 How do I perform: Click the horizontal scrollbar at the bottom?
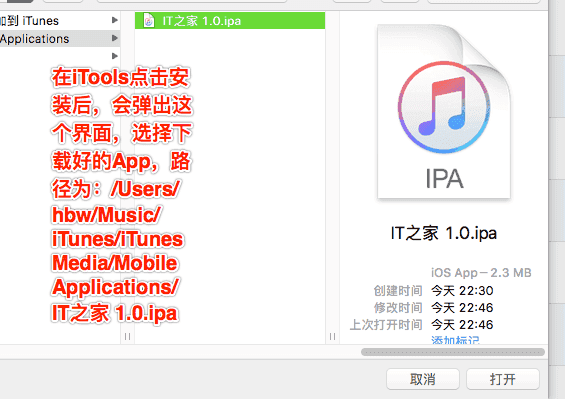(x=453, y=352)
